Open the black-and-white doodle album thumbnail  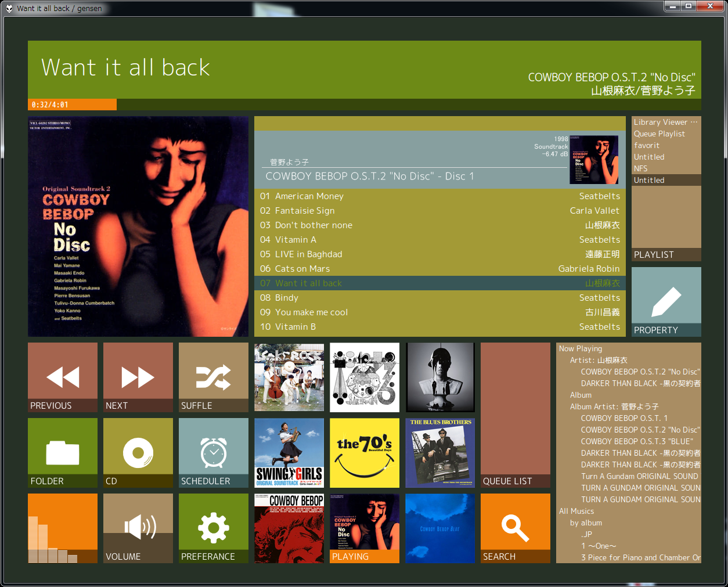365,377
